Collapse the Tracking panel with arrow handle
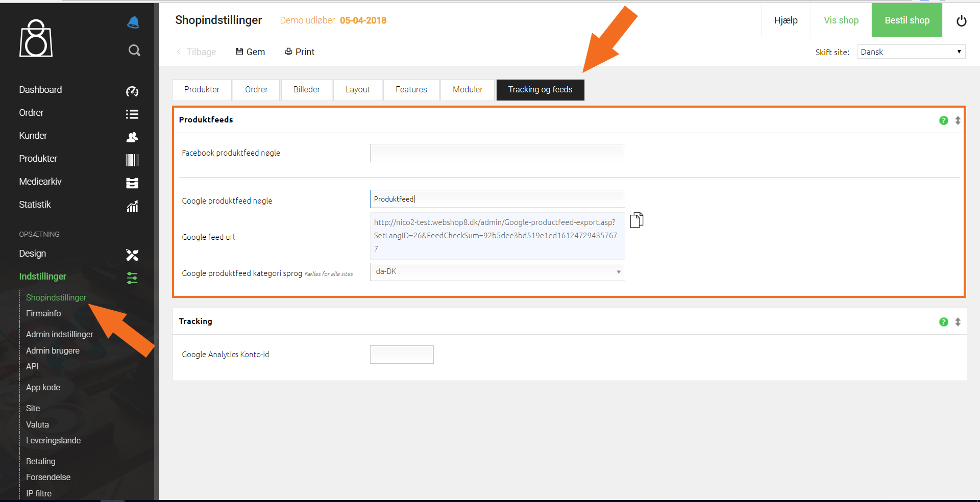Viewport: 980px width, 502px height. point(958,322)
